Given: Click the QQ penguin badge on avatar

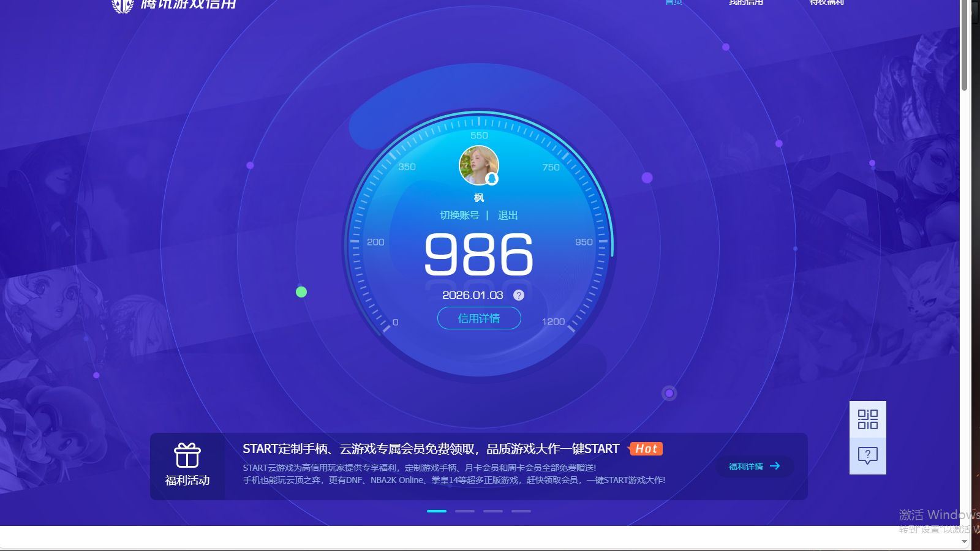Looking at the screenshot, I should click(492, 179).
